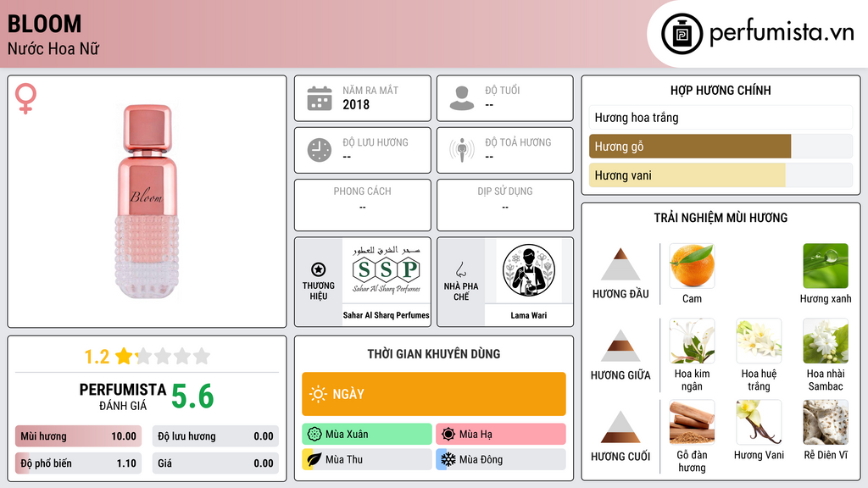Viewport: 868px width, 488px height.
Task: Select the Mùa Đông season bar
Action: pos(501,459)
